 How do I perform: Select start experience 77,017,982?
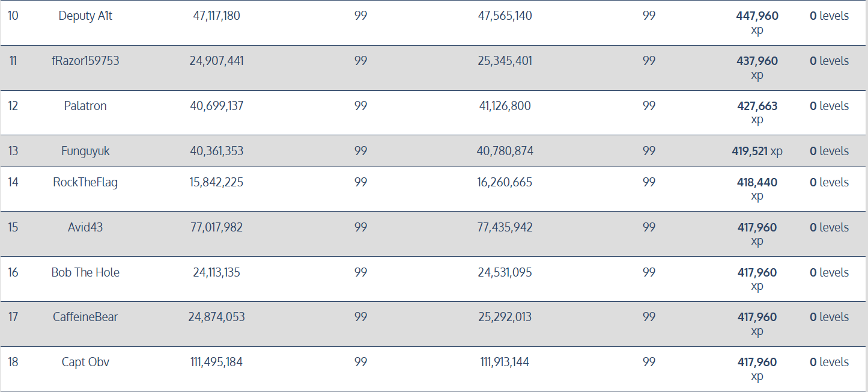tap(216, 227)
